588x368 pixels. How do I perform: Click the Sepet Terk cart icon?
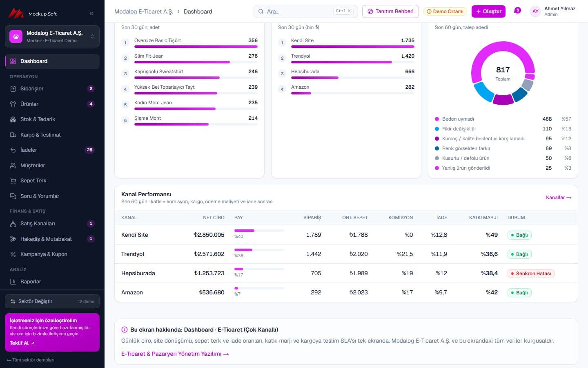pos(13,181)
